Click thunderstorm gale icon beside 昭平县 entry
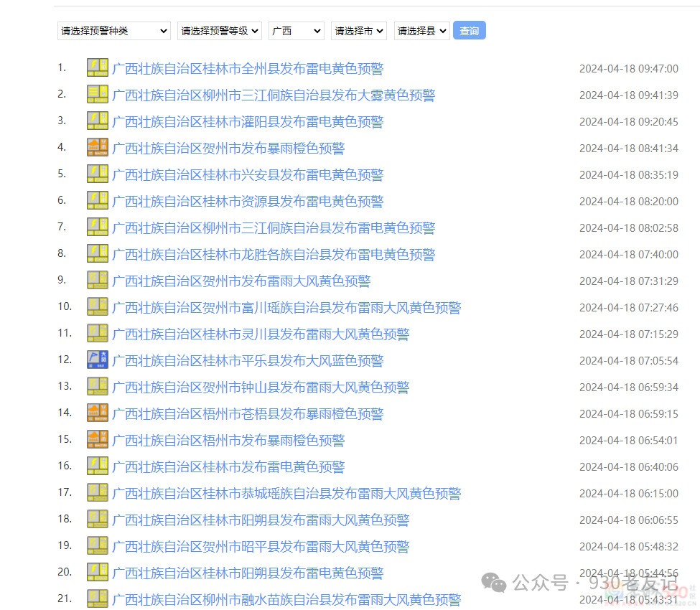This screenshot has width=700, height=610. [x=97, y=546]
